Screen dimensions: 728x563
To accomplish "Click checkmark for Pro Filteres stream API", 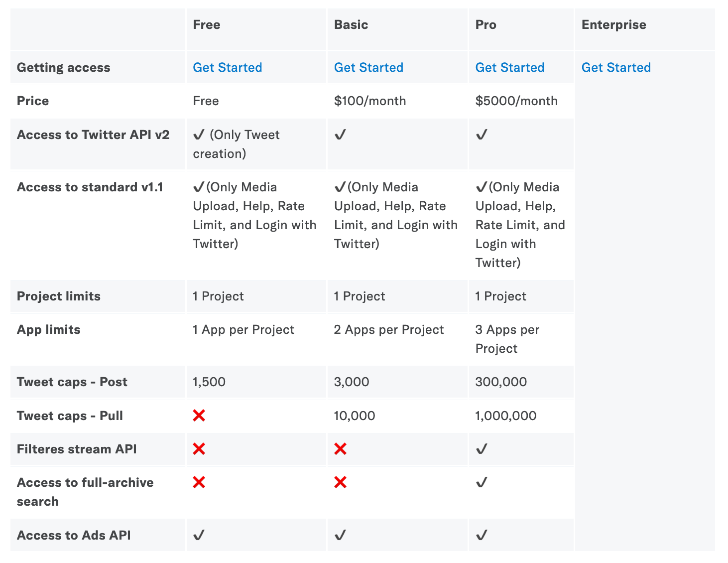I will tap(482, 449).
